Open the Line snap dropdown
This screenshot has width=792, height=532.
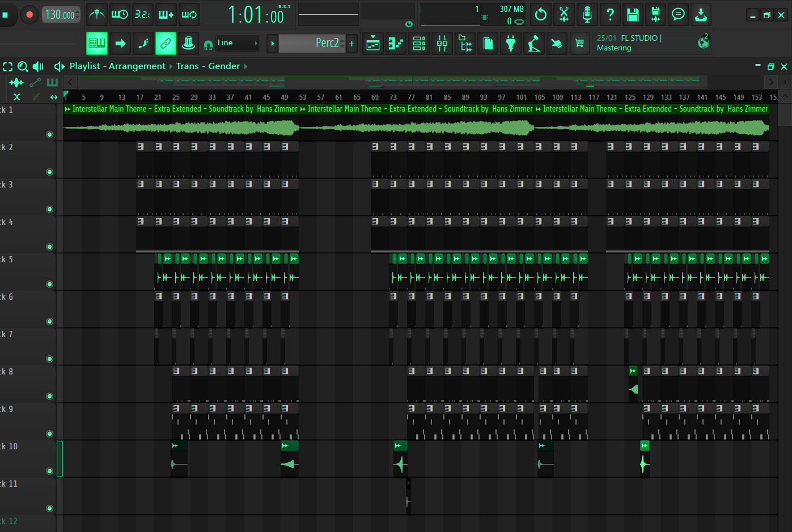pyautogui.click(x=238, y=43)
